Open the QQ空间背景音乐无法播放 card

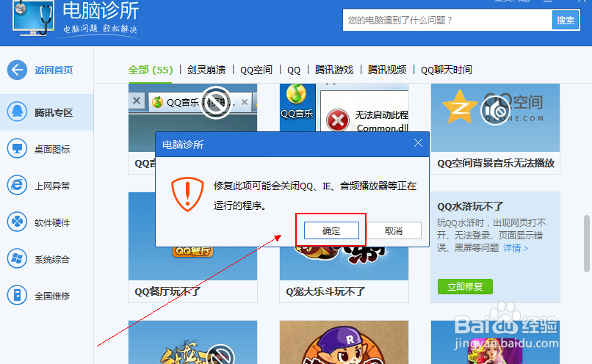click(x=495, y=128)
